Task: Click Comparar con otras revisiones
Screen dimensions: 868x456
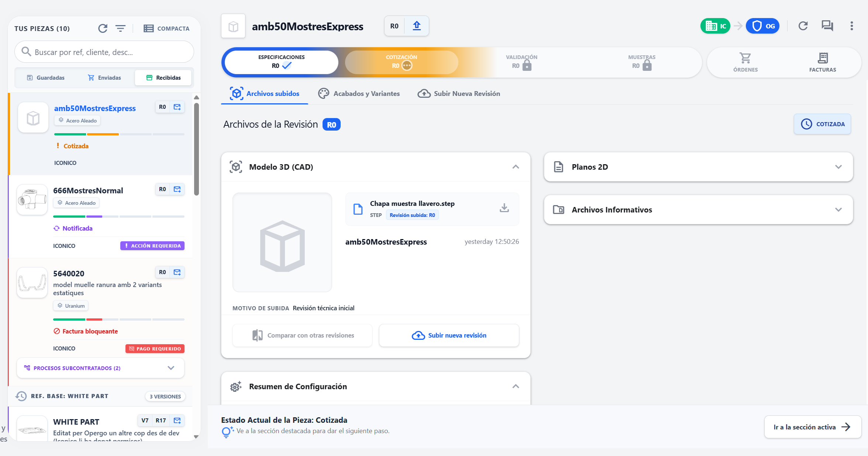Action: click(303, 335)
